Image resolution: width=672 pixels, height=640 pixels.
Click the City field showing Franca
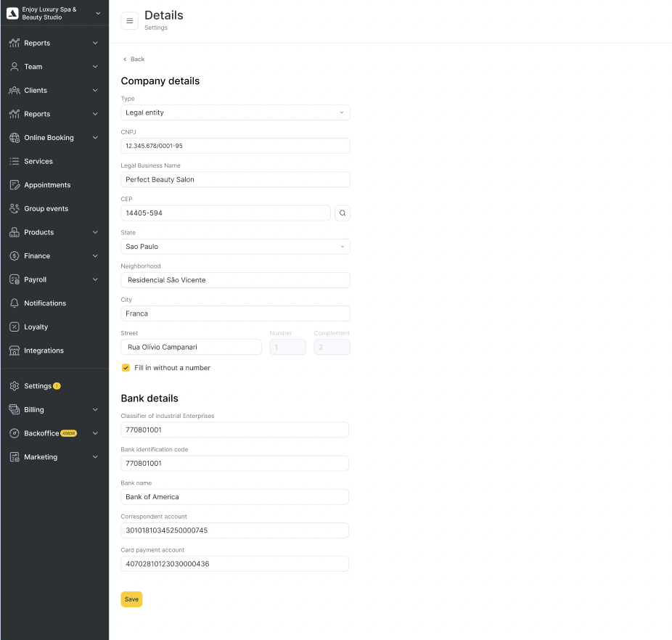pos(235,313)
